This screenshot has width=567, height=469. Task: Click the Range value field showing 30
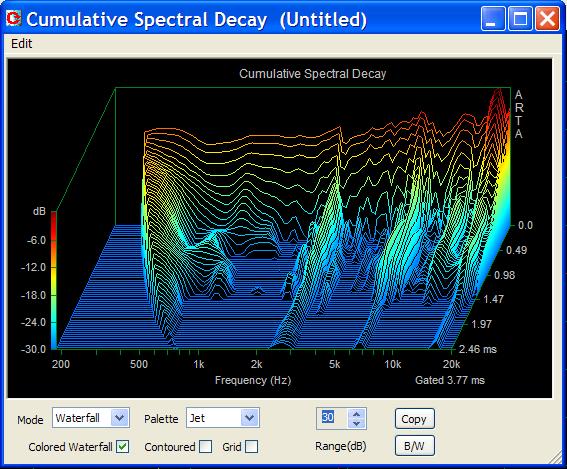tap(332, 418)
